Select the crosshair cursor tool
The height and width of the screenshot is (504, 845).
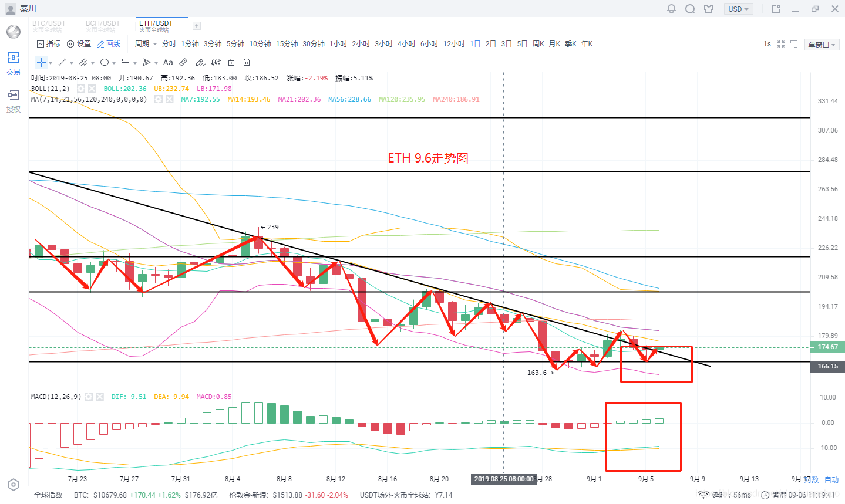(x=41, y=62)
